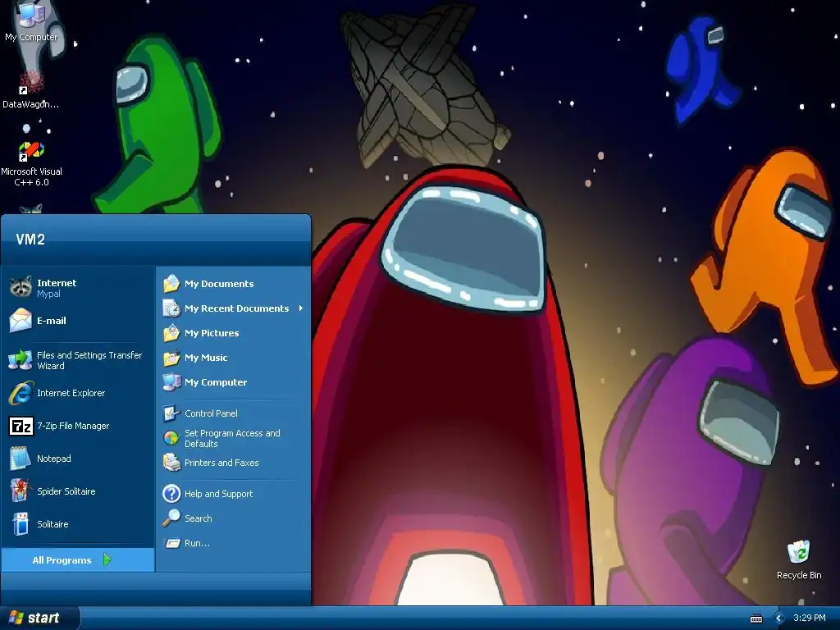Click Solitaire label text
This screenshot has width=840, height=630.
click(52, 524)
